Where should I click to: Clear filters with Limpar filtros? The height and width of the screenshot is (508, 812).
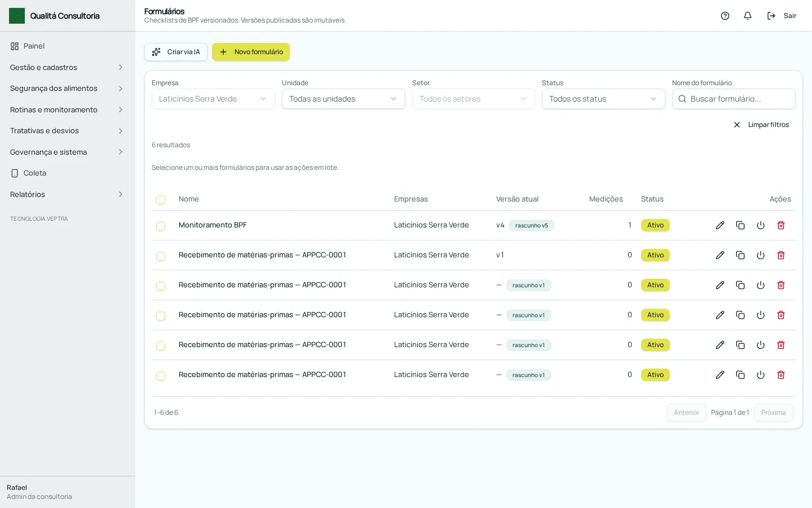[x=761, y=125]
